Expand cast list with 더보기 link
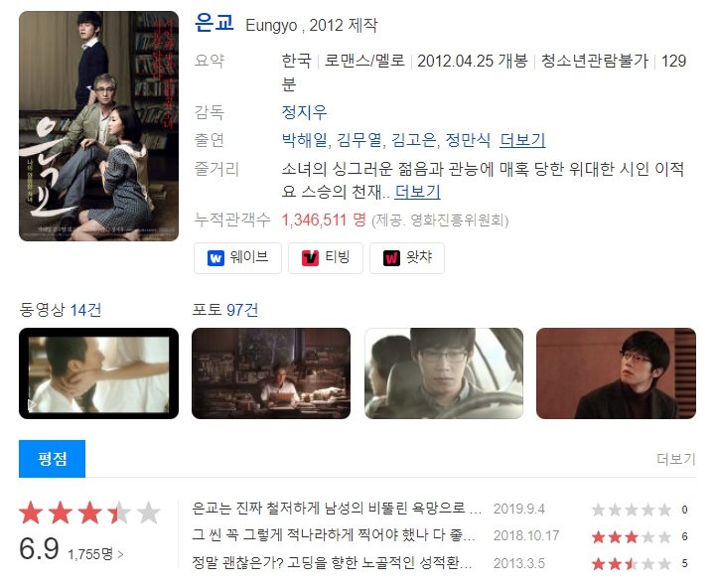 click(522, 140)
